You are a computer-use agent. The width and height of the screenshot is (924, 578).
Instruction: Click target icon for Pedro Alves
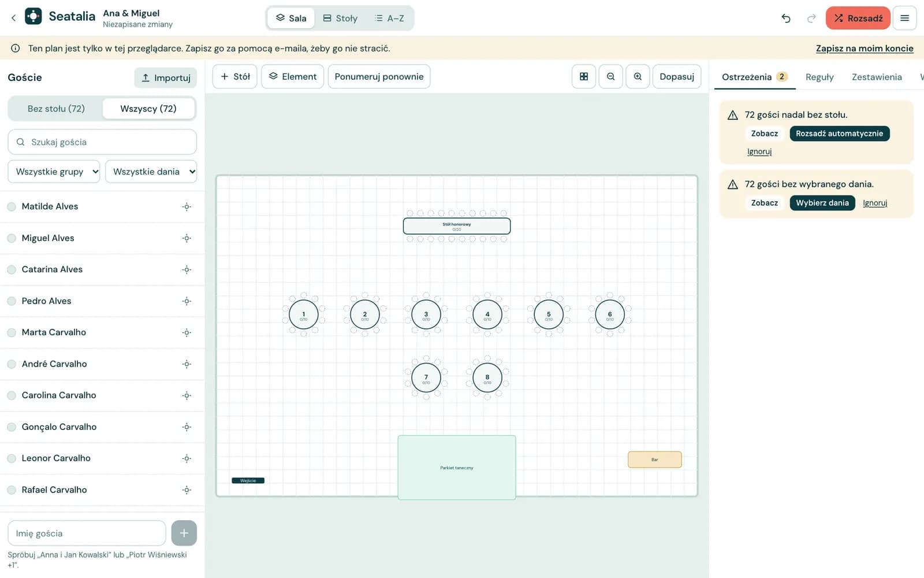click(x=187, y=301)
